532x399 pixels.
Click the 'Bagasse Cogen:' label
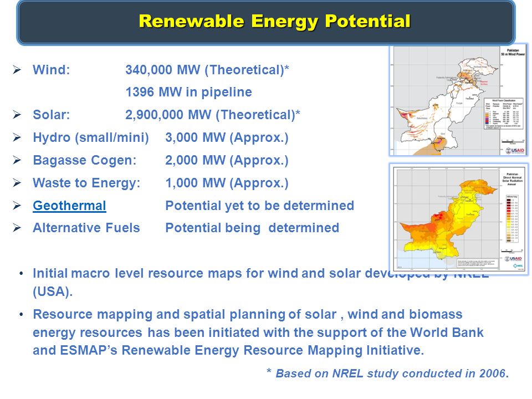84,160
